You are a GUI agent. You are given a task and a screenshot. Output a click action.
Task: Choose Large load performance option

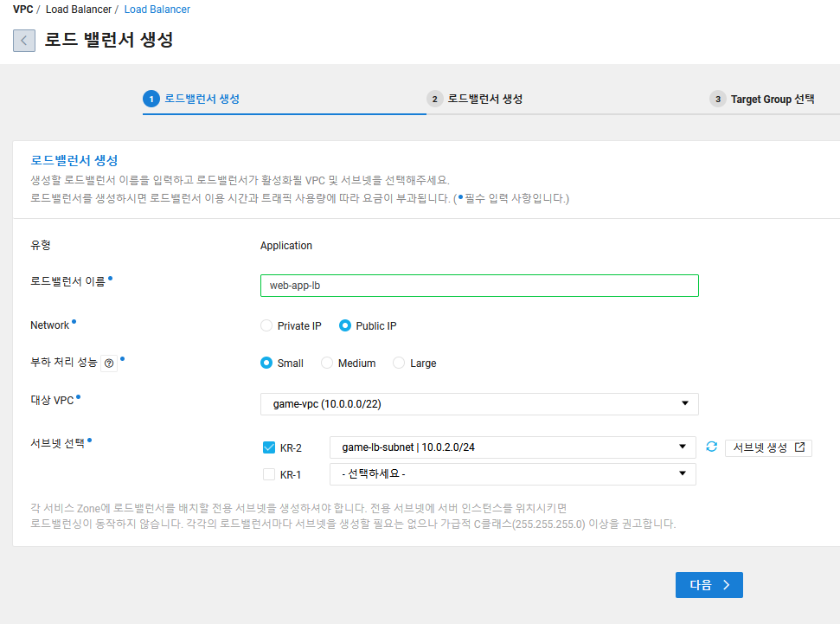coord(399,363)
